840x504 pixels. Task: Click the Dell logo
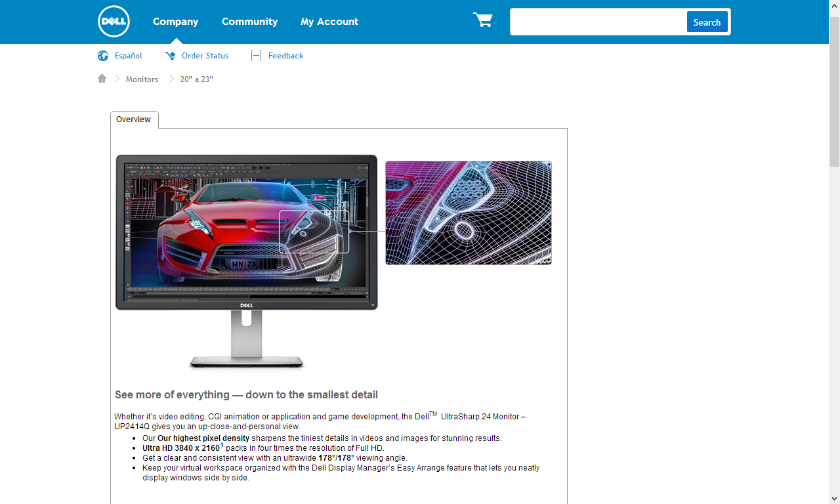coord(114,22)
